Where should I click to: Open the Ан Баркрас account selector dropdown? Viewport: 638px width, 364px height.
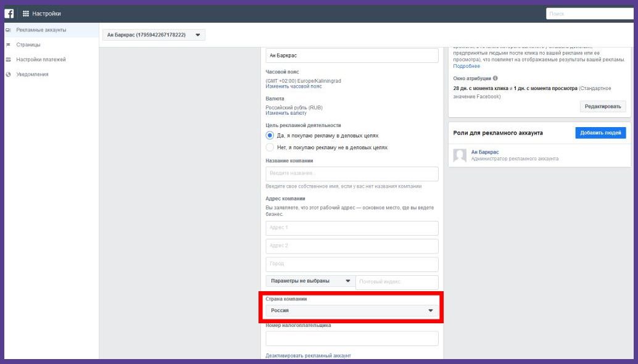pos(154,35)
